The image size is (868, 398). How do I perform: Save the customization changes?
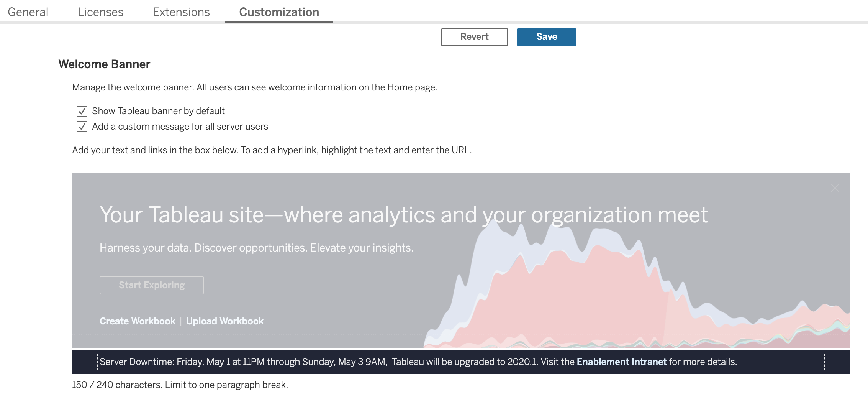[546, 37]
